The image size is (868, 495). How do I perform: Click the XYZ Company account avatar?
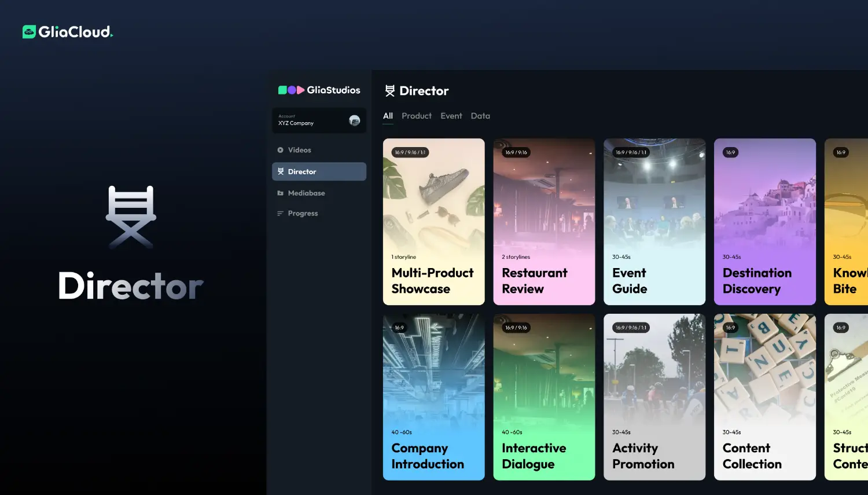coord(354,120)
